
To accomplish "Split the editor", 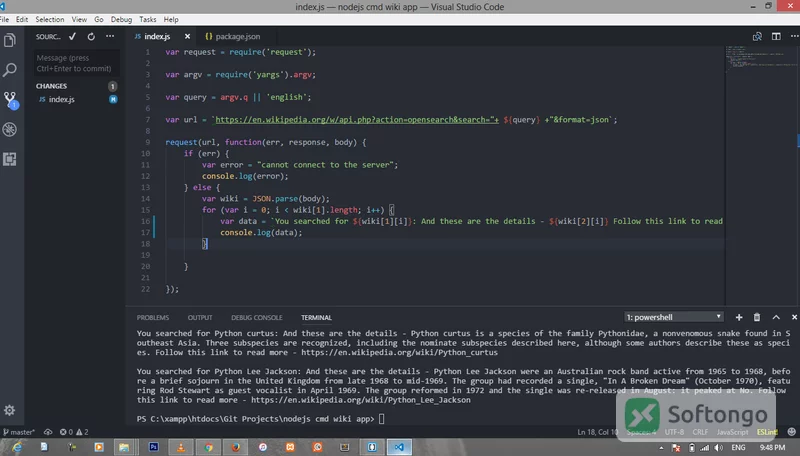I will [776, 36].
